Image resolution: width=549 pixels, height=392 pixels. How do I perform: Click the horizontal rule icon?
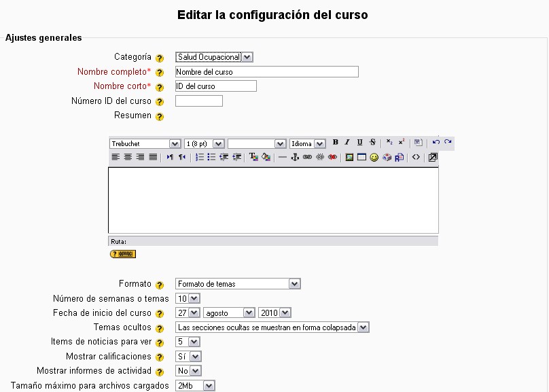pyautogui.click(x=283, y=157)
